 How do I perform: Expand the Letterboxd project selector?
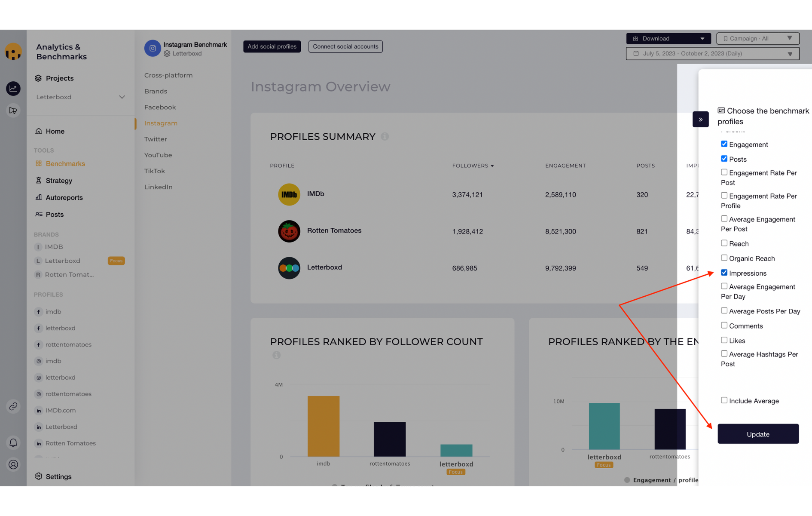coord(80,97)
